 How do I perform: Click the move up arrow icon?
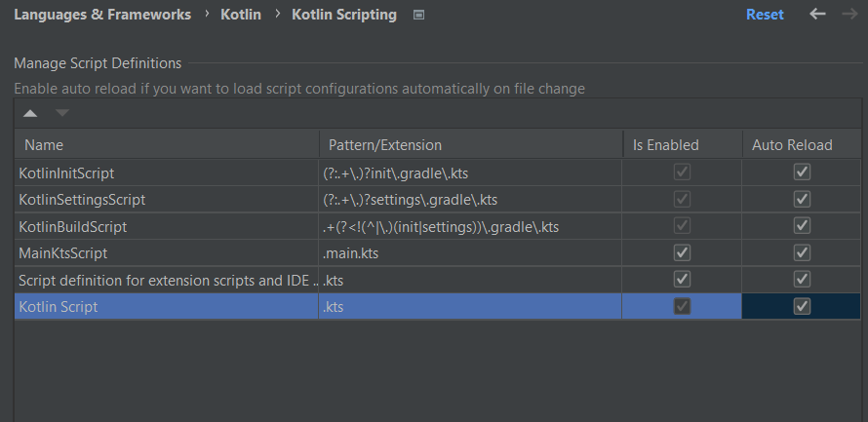click(x=31, y=113)
